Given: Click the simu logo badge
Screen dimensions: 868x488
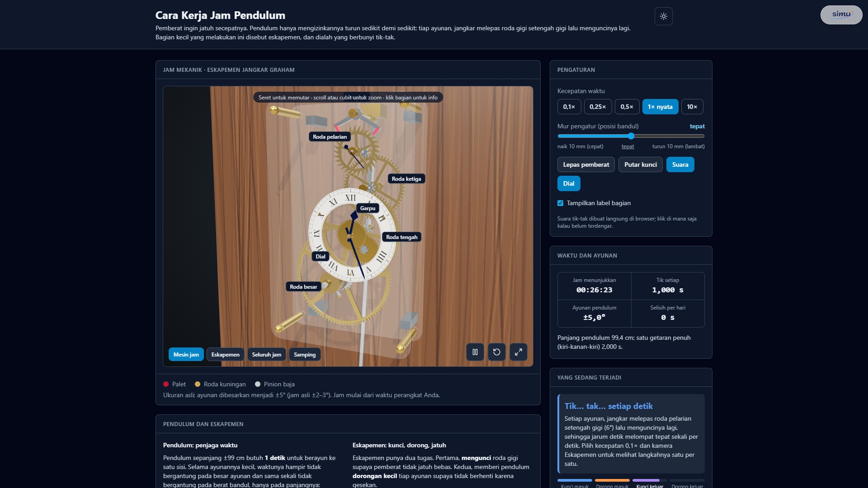Looking at the screenshot, I should (x=841, y=14).
